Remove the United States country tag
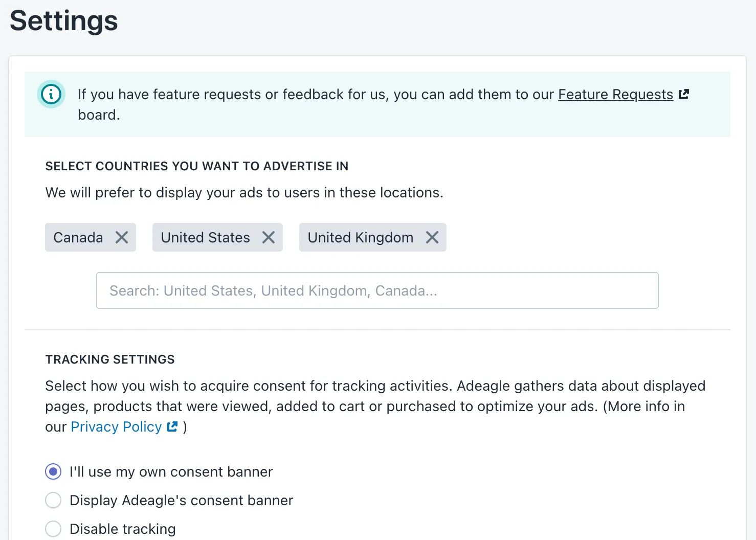The image size is (756, 540). coord(269,237)
